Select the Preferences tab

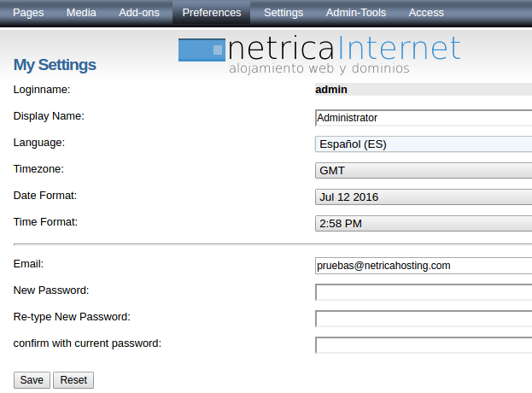pos(212,13)
